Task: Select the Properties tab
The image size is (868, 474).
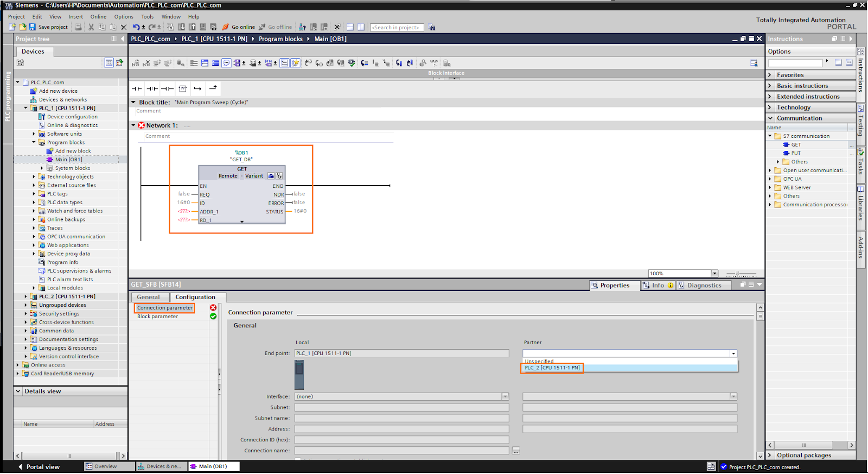Action: pos(615,285)
